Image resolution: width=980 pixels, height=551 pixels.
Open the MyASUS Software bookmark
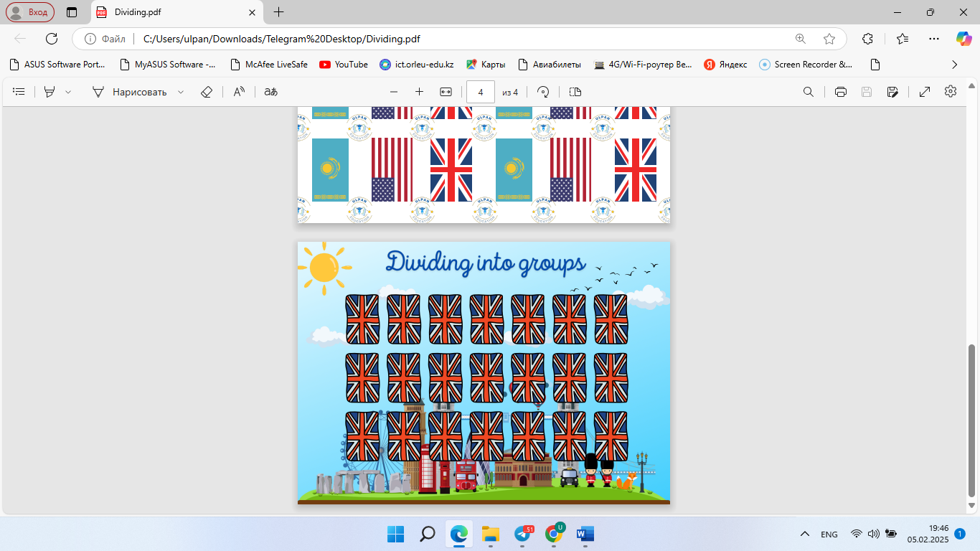(x=168, y=65)
